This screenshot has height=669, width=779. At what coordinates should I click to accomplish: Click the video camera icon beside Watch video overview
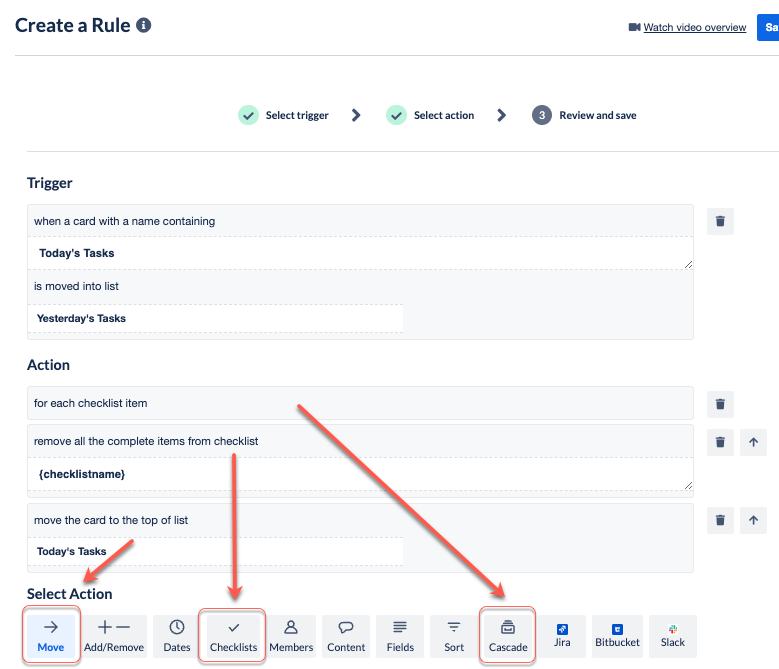(x=634, y=27)
